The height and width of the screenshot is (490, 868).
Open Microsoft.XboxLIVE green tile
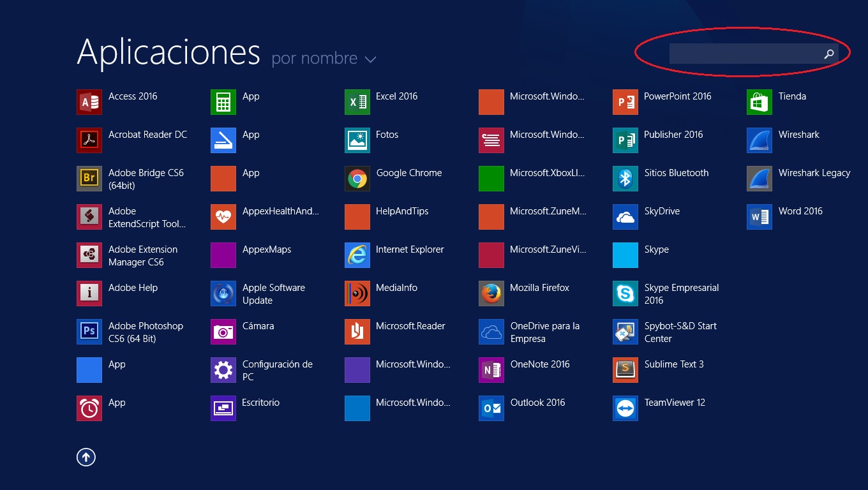point(491,179)
